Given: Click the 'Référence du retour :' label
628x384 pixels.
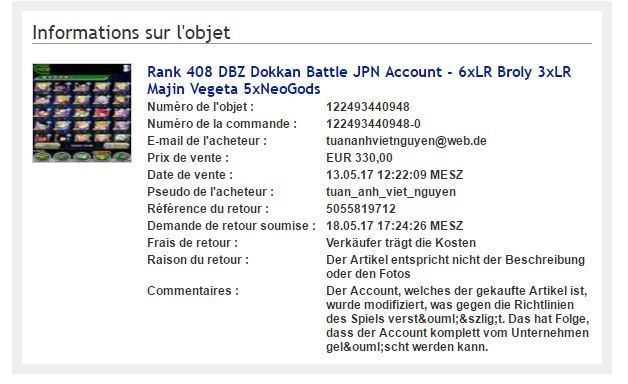Looking at the screenshot, I should click(x=208, y=209).
